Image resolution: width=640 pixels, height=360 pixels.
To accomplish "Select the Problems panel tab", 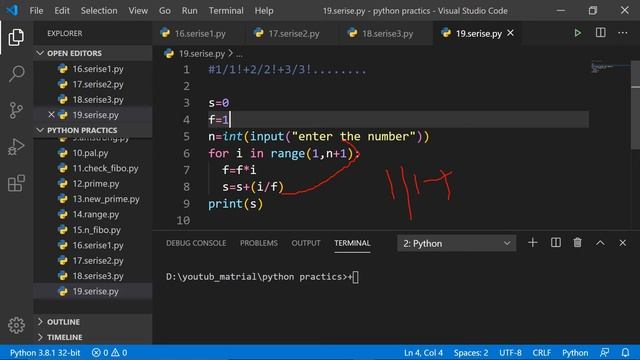I will (x=259, y=243).
